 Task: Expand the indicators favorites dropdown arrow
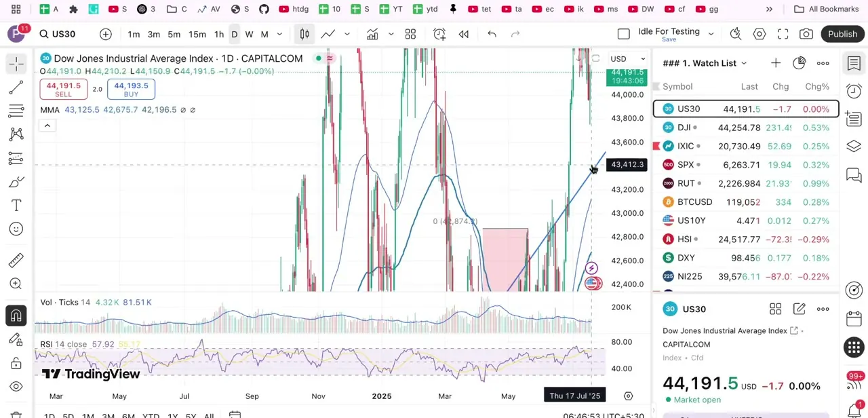(391, 34)
